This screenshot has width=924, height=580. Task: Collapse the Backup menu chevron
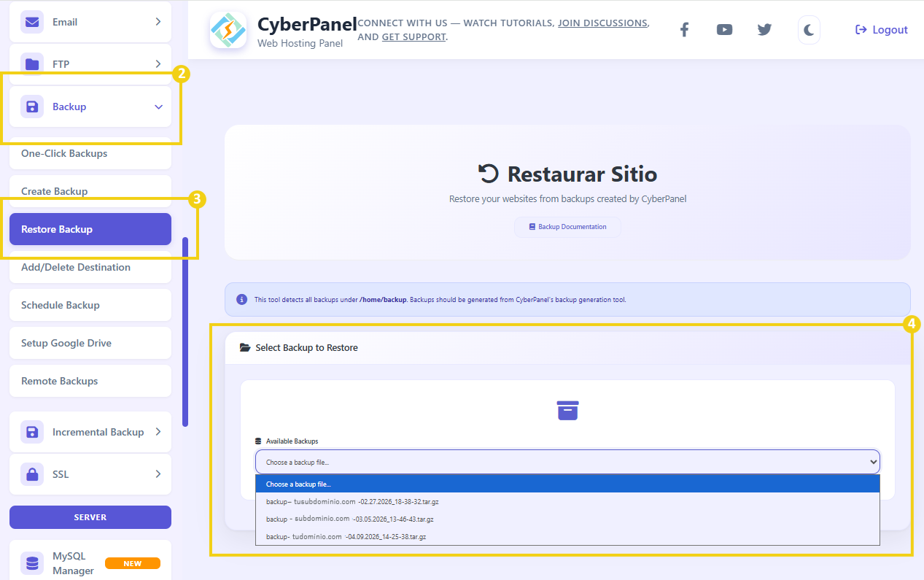(x=158, y=107)
